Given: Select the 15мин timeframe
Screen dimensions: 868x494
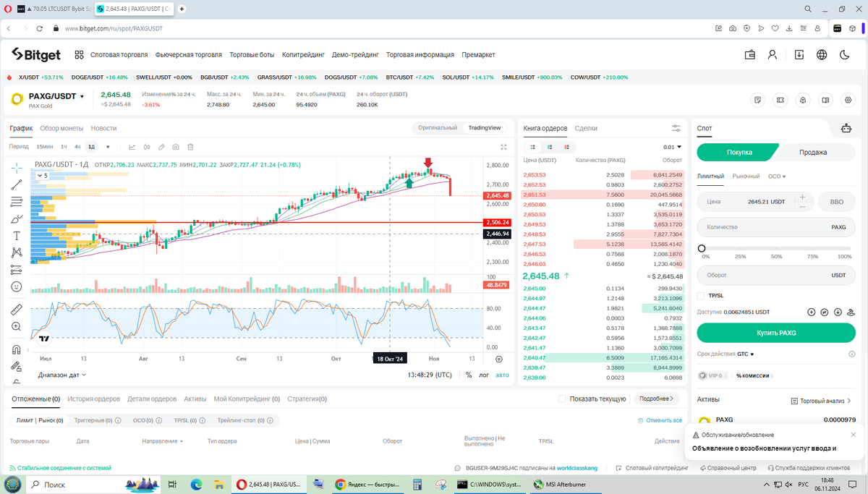Looking at the screenshot, I should (x=45, y=147).
